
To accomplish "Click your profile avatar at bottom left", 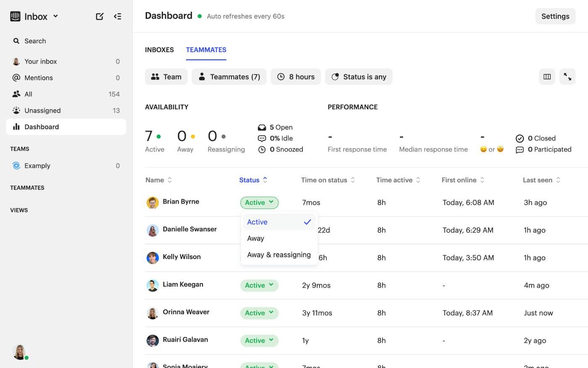I will point(20,352).
